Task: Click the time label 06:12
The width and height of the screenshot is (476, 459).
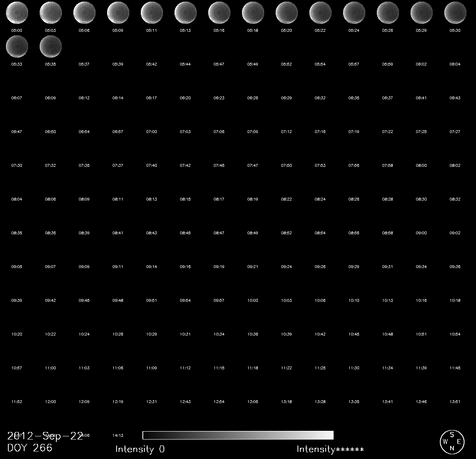Action: (x=84, y=98)
